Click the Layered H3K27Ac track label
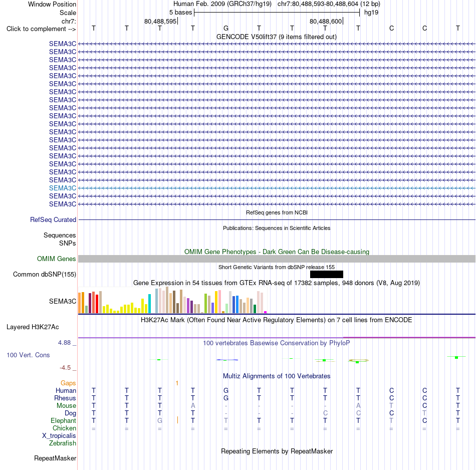Screen dimensions: 476x470 [x=33, y=327]
